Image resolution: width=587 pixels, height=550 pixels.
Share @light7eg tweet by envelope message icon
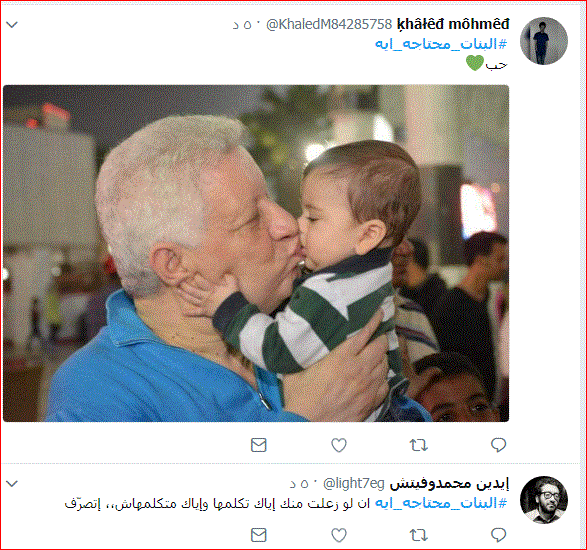tap(258, 535)
